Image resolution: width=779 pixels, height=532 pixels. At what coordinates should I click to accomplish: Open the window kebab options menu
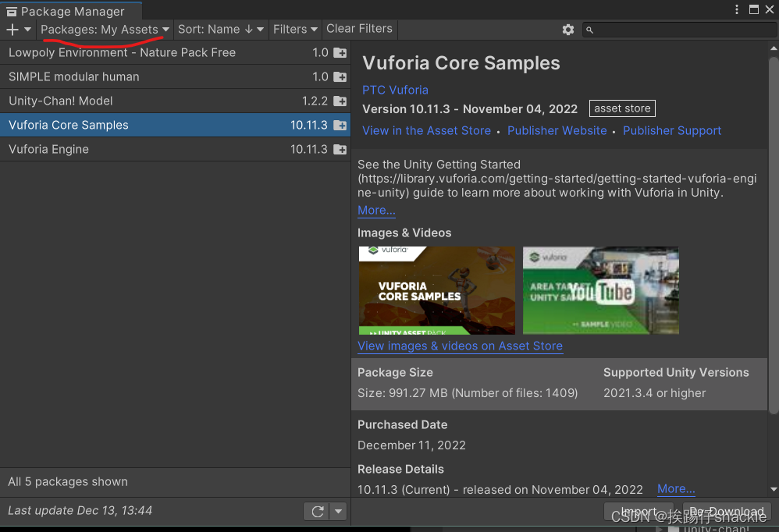737,9
